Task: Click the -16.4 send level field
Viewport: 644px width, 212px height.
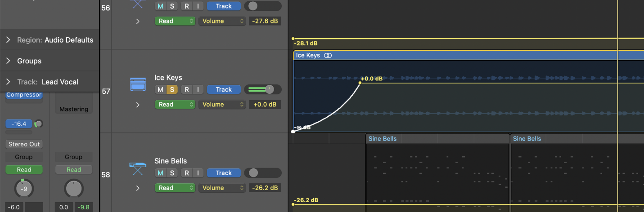Action: point(19,124)
